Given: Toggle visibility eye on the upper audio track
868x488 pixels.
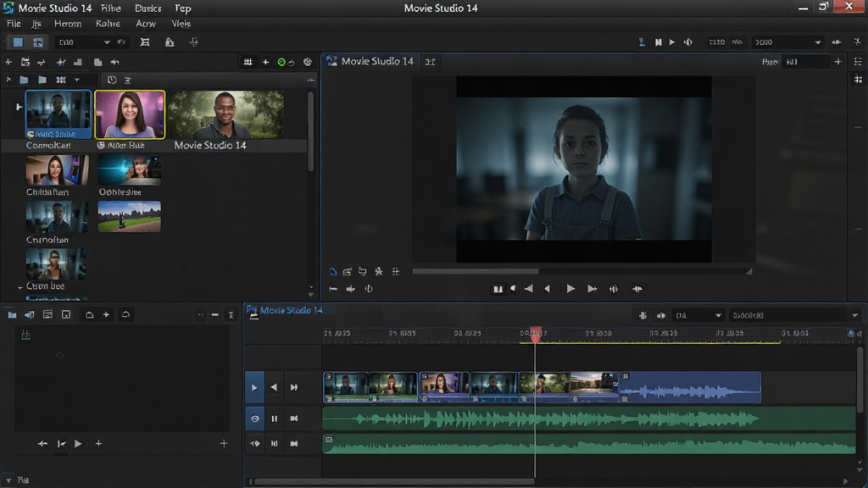Looking at the screenshot, I should click(x=254, y=419).
